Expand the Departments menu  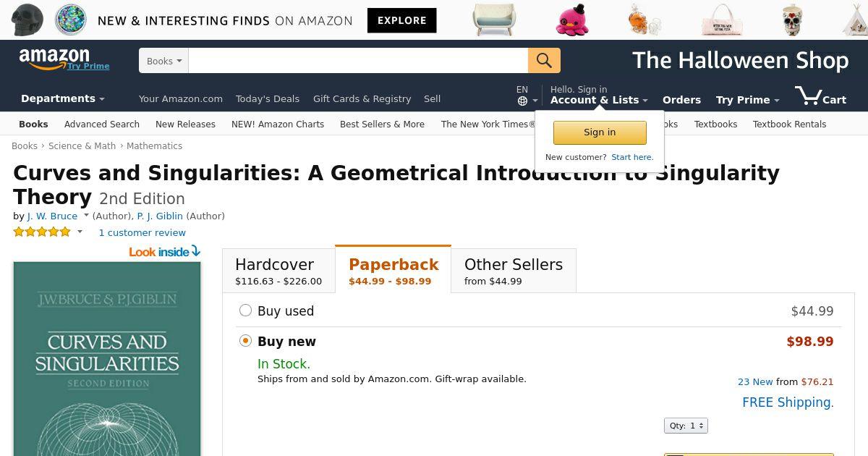(63, 98)
